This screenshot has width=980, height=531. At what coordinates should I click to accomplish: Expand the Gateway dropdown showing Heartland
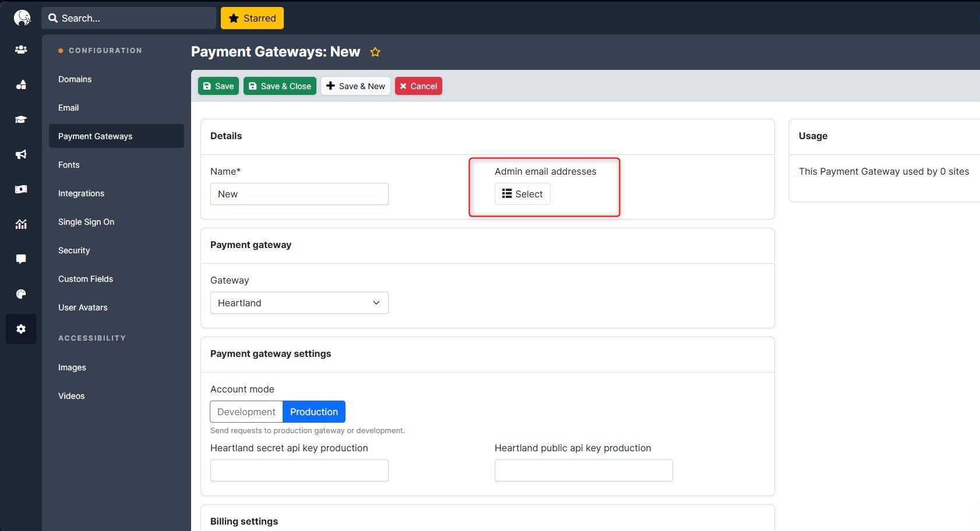point(299,303)
